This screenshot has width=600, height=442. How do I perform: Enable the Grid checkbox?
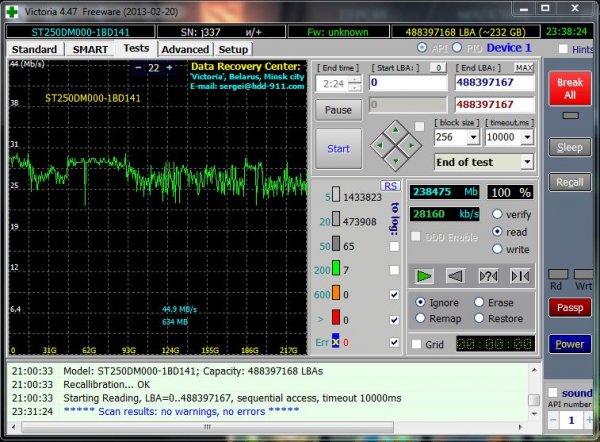416,344
